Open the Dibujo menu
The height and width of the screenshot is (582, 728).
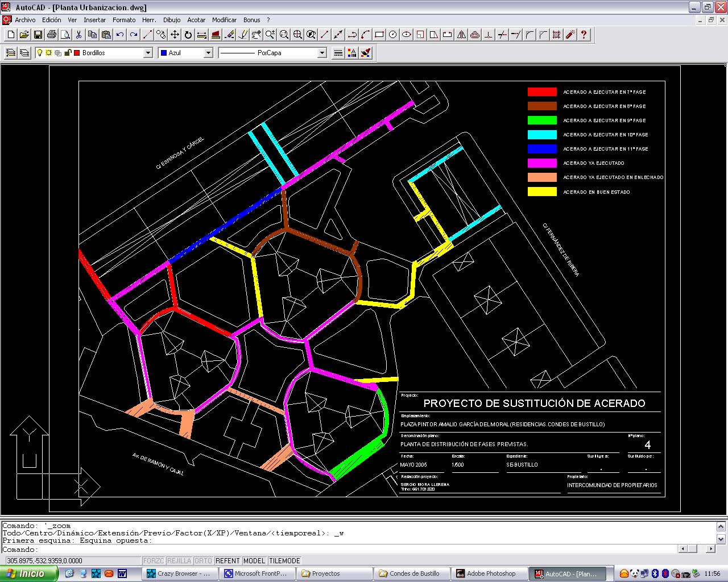(172, 20)
